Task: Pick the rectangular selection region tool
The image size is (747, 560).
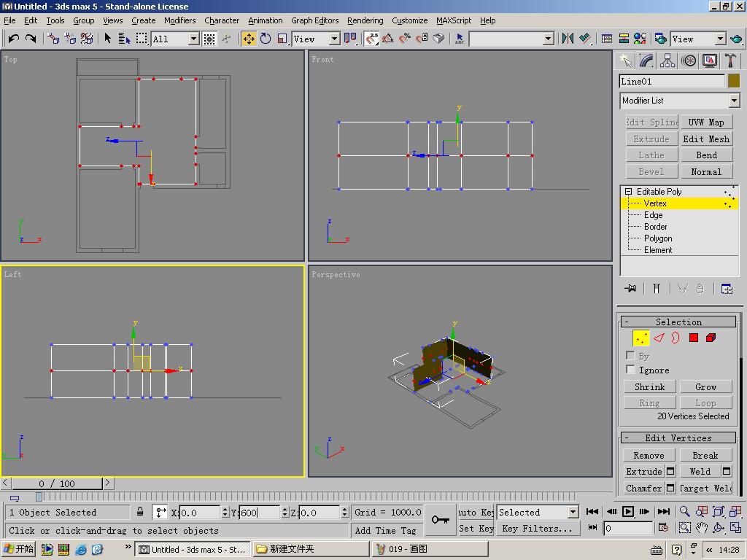Action: (x=142, y=39)
